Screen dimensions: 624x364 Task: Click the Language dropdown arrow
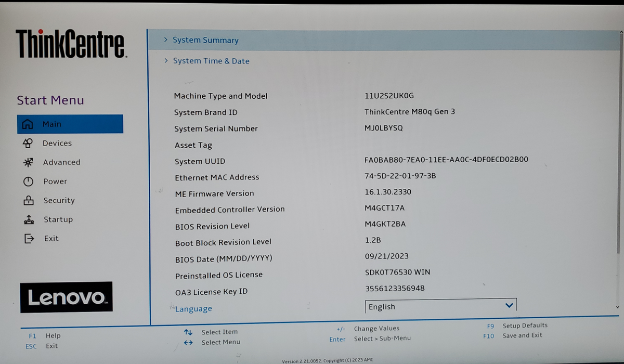point(509,305)
